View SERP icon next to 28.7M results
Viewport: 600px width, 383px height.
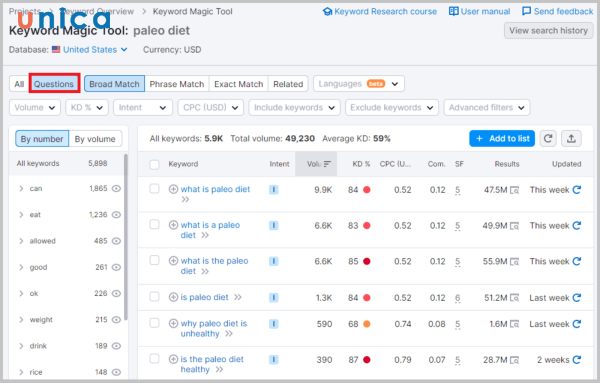(515, 360)
